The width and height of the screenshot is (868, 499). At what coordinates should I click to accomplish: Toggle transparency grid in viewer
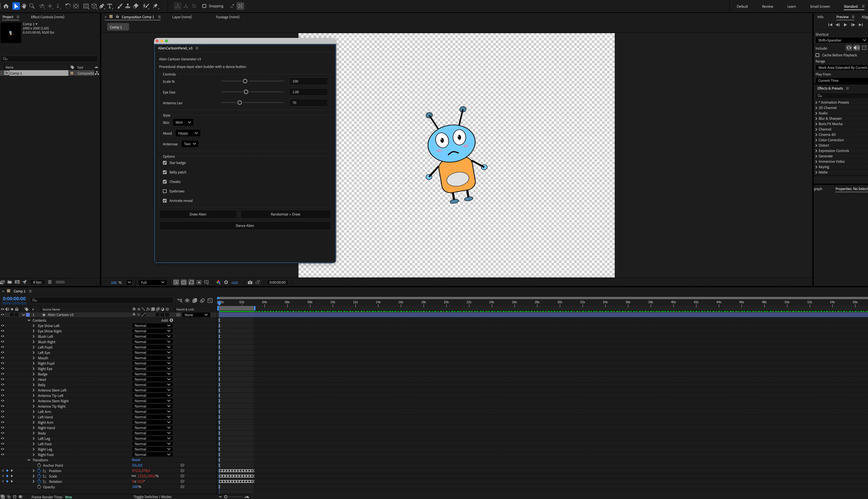(x=184, y=282)
